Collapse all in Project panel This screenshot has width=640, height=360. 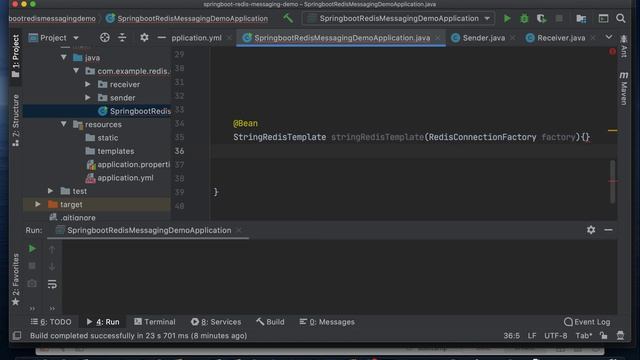[x=122, y=38]
